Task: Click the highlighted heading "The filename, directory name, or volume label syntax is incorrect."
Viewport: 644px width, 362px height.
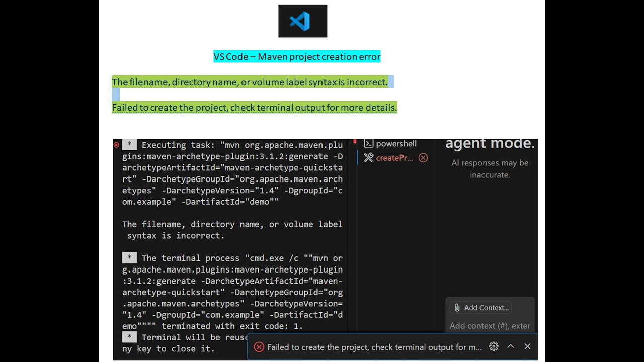Action: 250,82
